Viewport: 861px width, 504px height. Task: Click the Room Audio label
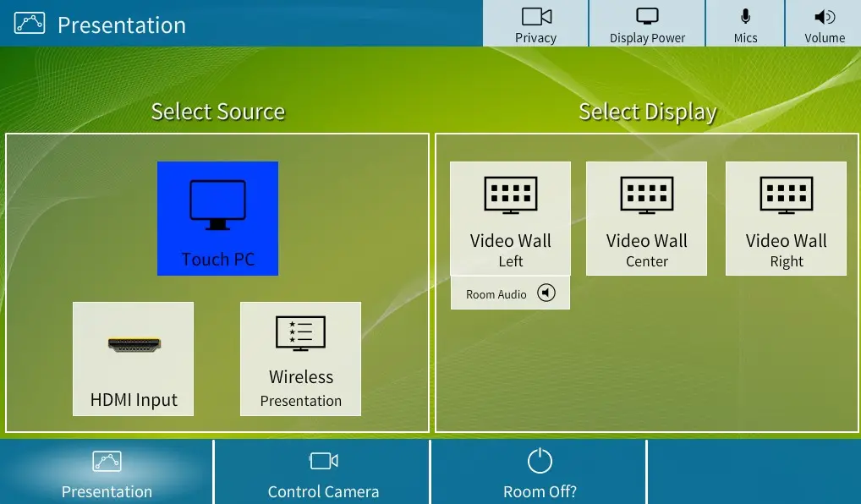[496, 294]
